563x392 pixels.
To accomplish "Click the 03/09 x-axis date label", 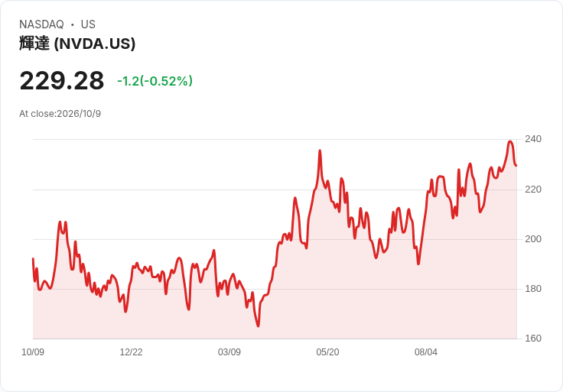I will click(x=229, y=352).
